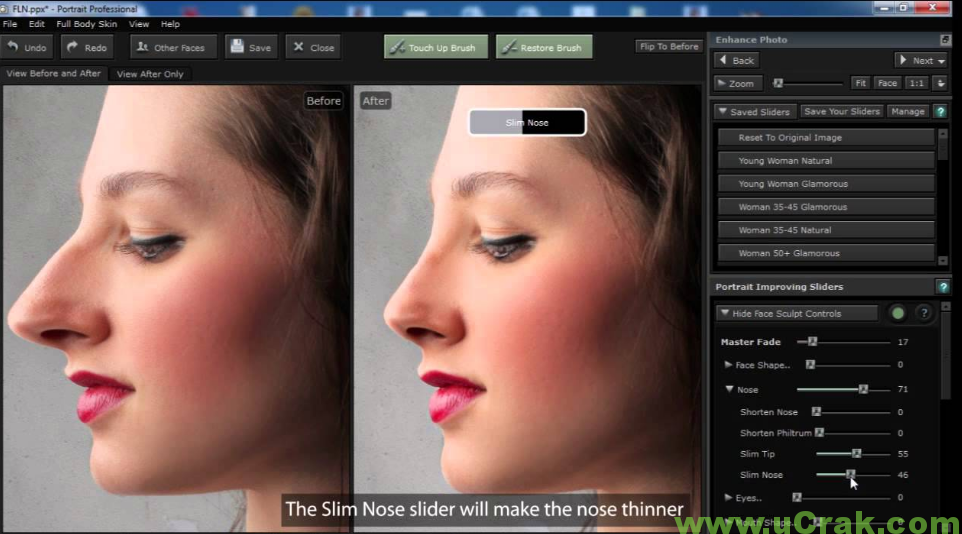Screen dimensions: 962x534
Task: Apply Woman 35-45 Glamorous preset
Action: pyautogui.click(x=826, y=207)
